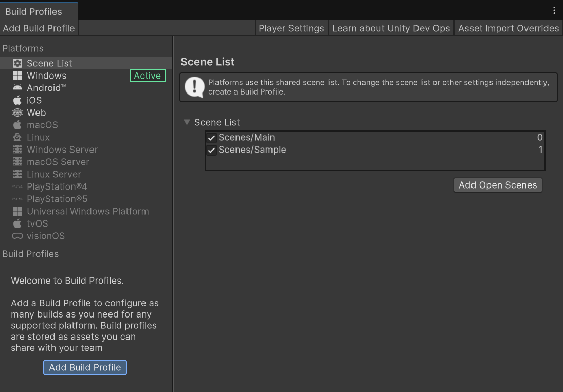Click the Apple icon beside tvOS
This screenshot has width=563, height=392.
[x=17, y=223]
